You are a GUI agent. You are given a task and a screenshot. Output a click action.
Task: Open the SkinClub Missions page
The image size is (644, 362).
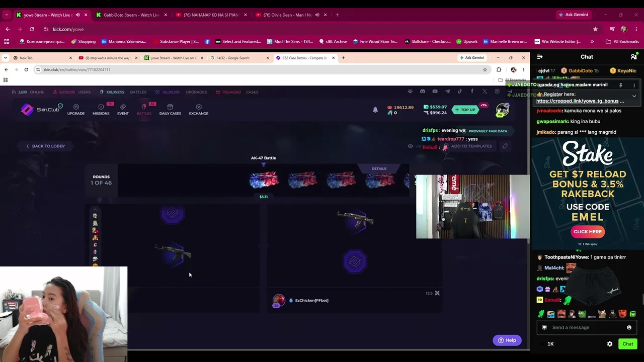101,109
